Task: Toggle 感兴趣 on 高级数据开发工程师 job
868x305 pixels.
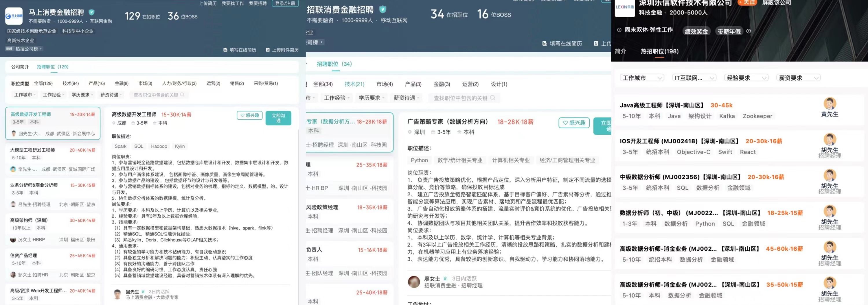Action: (249, 115)
